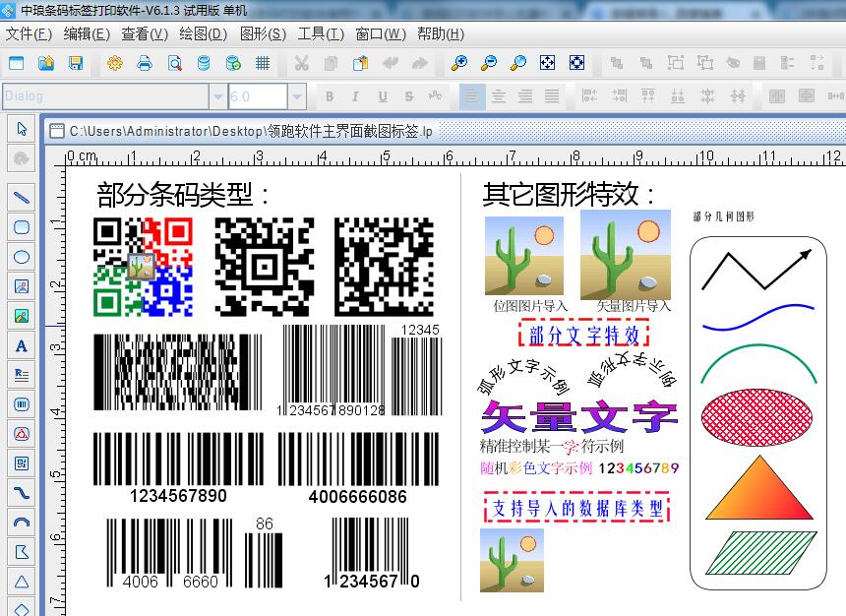Open document settings gear icon
Viewport: 846px width, 616px height.
pyautogui.click(x=115, y=63)
